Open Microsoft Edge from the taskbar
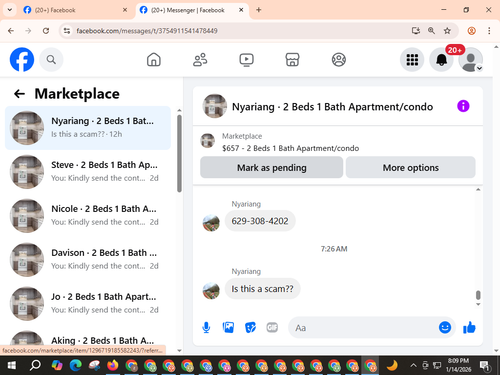Viewport: 500px width, 375px height. click(76, 366)
